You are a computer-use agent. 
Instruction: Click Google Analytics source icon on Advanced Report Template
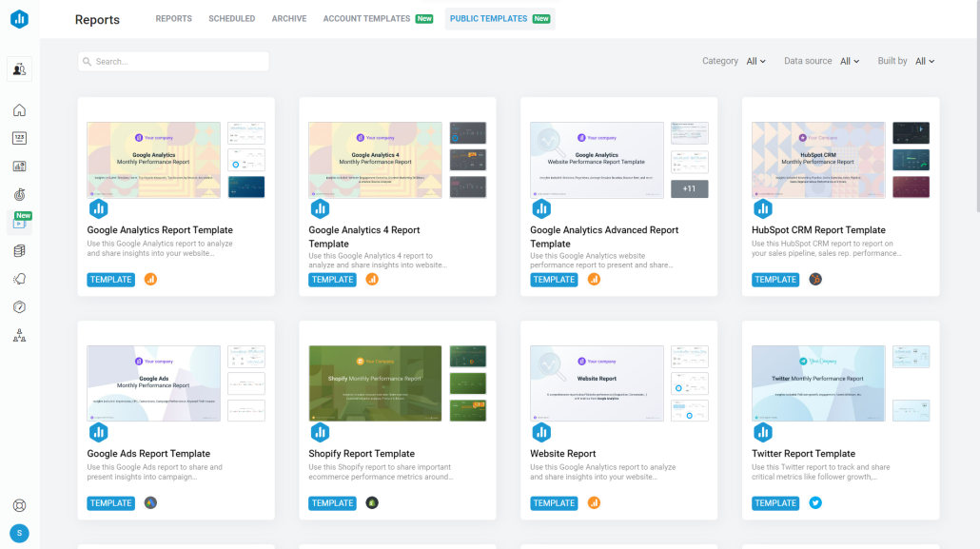pos(594,280)
